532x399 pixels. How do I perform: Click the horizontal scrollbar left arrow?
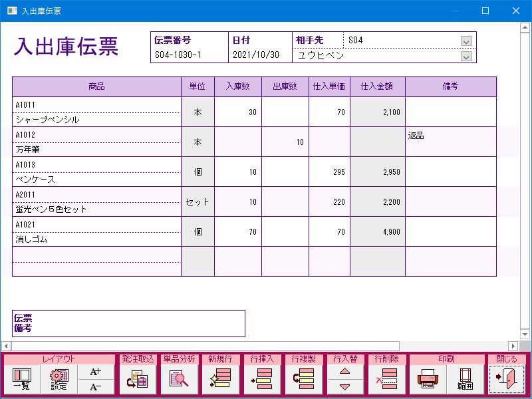[x=6, y=346]
